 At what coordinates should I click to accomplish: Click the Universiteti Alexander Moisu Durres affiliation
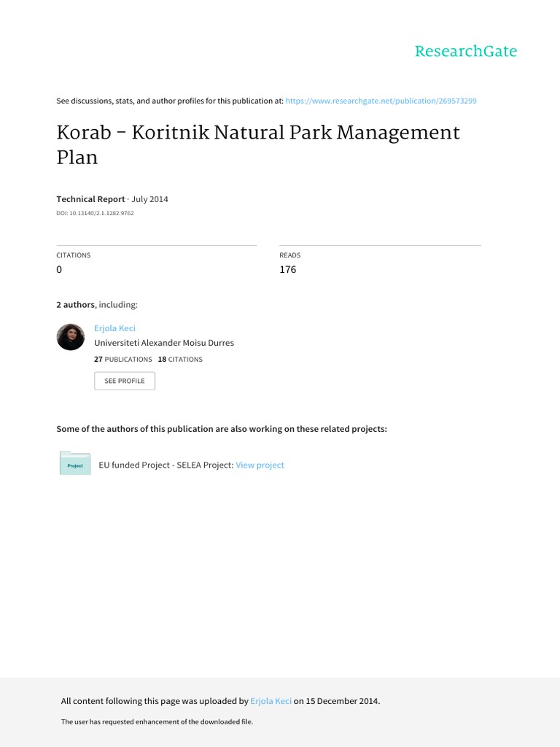[164, 343]
